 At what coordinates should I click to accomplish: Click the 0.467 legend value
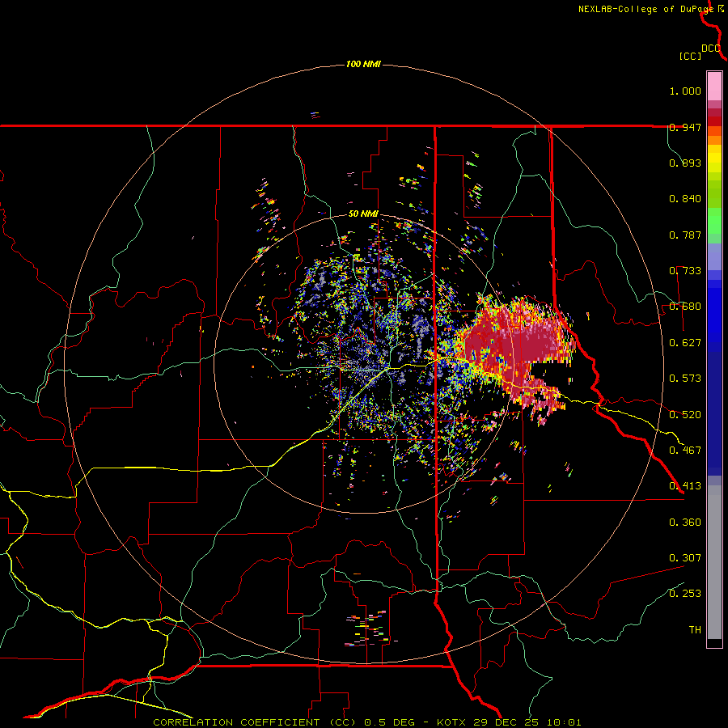pyautogui.click(x=685, y=451)
